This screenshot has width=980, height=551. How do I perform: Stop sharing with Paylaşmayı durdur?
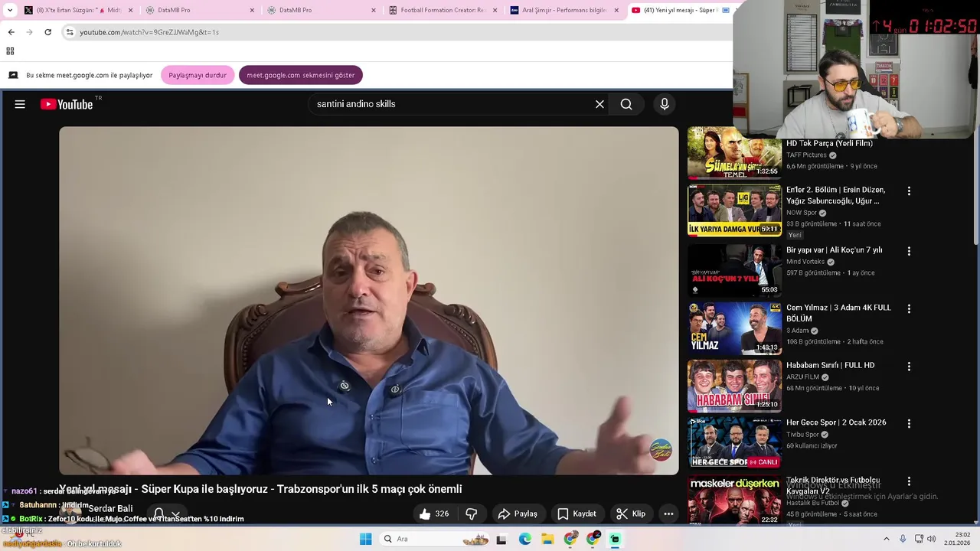click(x=198, y=75)
